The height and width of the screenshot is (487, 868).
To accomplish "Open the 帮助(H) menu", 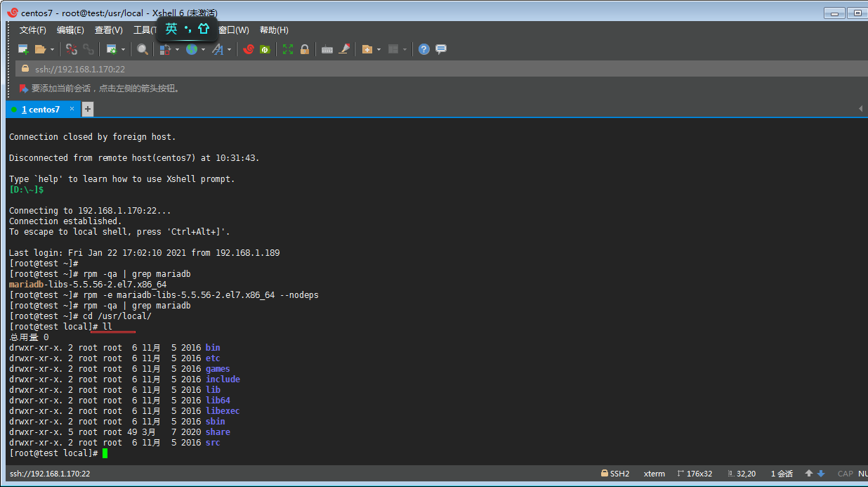I will [274, 30].
